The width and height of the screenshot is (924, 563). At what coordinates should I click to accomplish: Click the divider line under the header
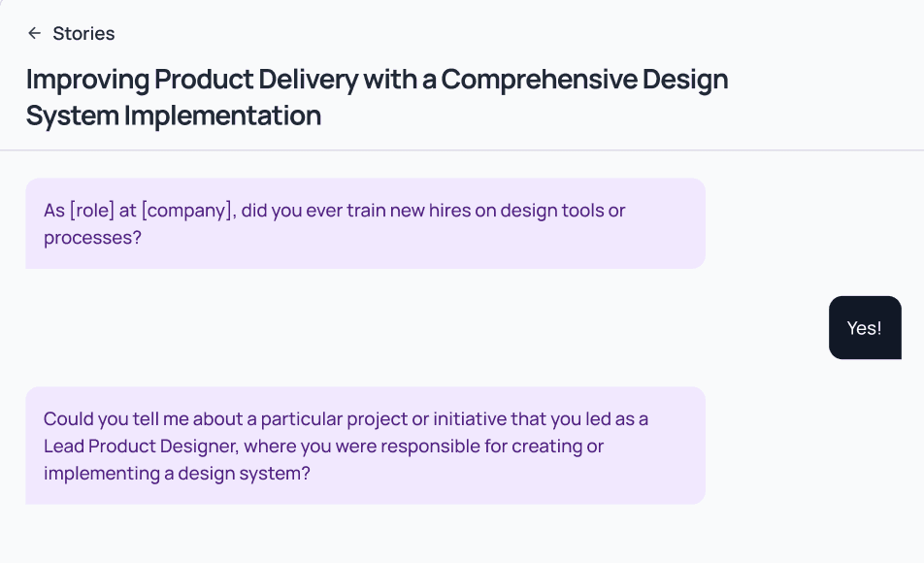point(462,150)
